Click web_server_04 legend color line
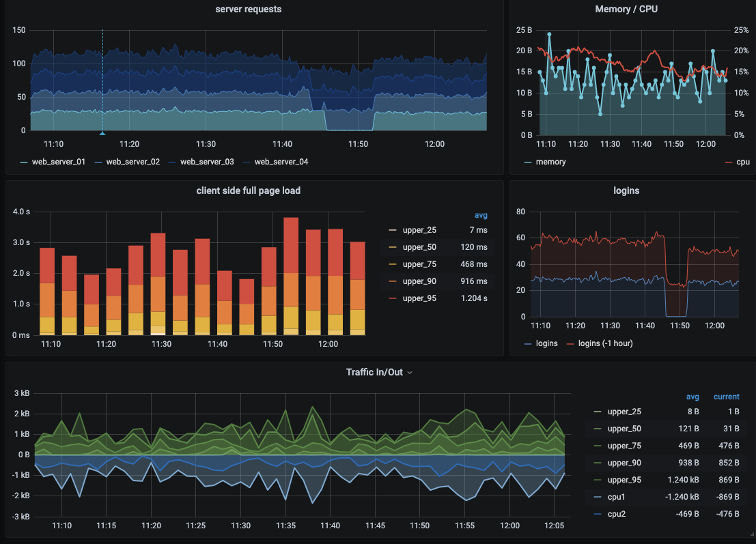Viewport: 756px width, 544px height. pos(247,162)
